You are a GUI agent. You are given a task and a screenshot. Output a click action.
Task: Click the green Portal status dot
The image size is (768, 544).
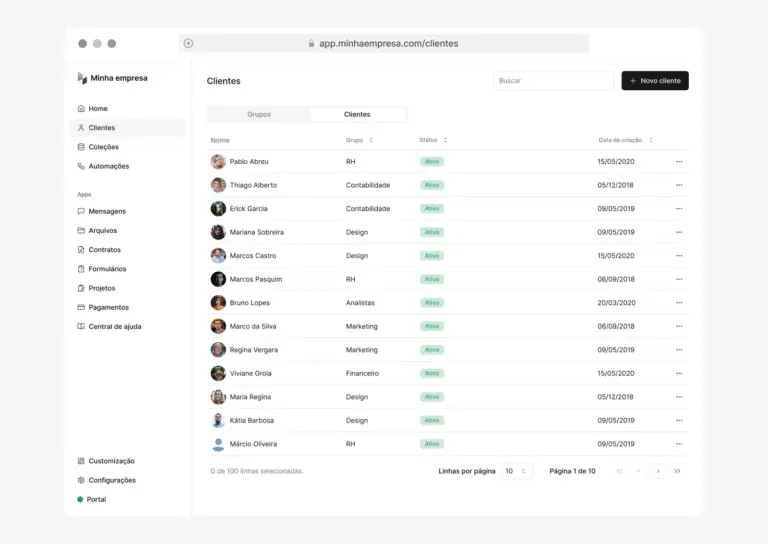(x=80, y=499)
